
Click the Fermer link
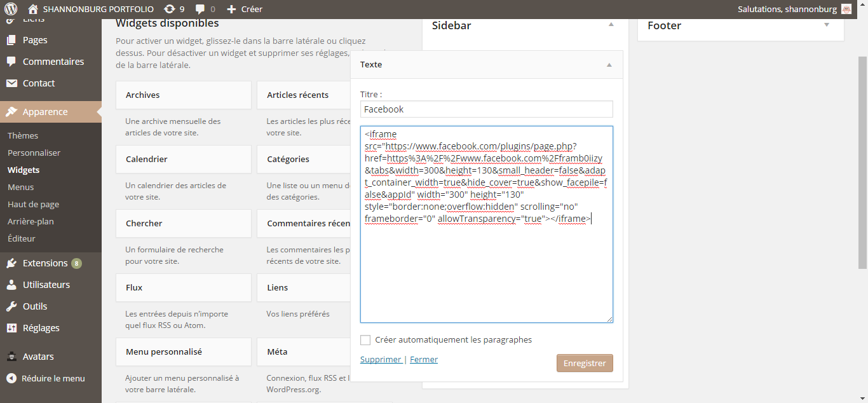[424, 359]
